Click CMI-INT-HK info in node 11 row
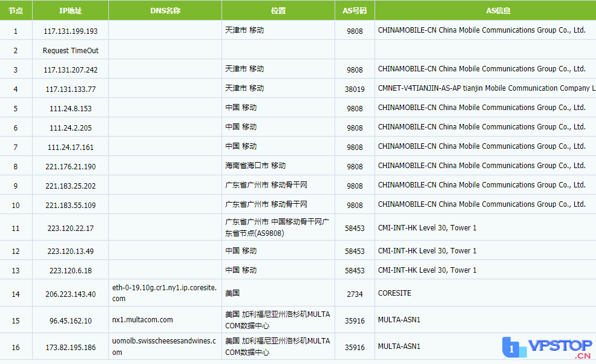This screenshot has width=596, height=364. pos(427,228)
